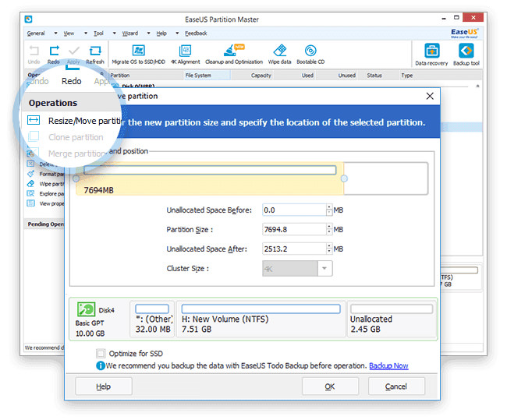Click the info icon beside backup recommendation
507x420 pixels.
tap(101, 365)
